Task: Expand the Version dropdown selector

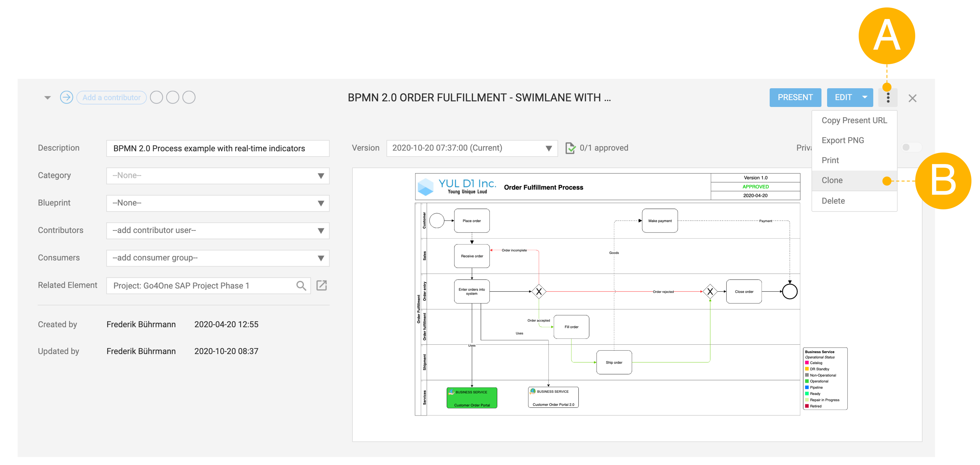Action: click(547, 148)
